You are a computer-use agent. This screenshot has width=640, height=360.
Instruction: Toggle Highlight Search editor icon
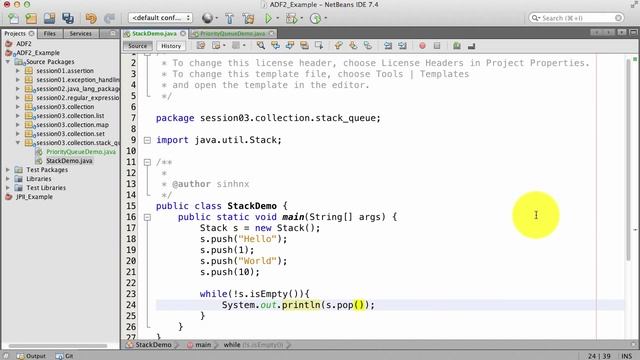click(x=304, y=46)
